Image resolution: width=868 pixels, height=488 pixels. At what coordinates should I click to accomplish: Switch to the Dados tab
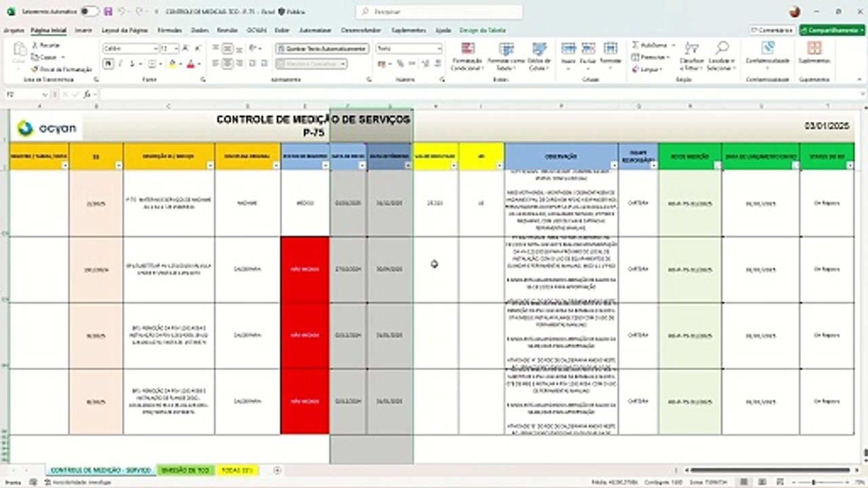click(x=199, y=30)
